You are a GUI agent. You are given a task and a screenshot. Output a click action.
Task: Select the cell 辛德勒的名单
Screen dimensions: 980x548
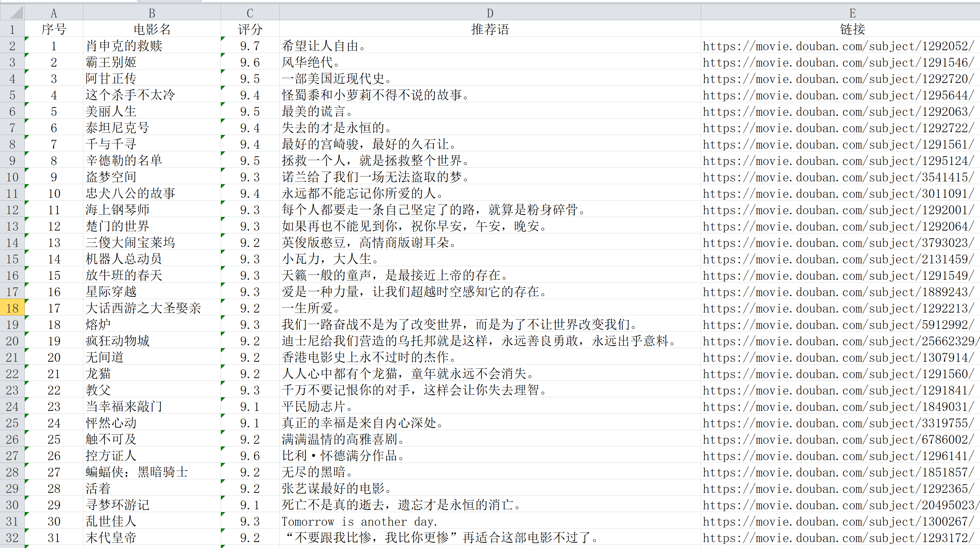tap(152, 160)
